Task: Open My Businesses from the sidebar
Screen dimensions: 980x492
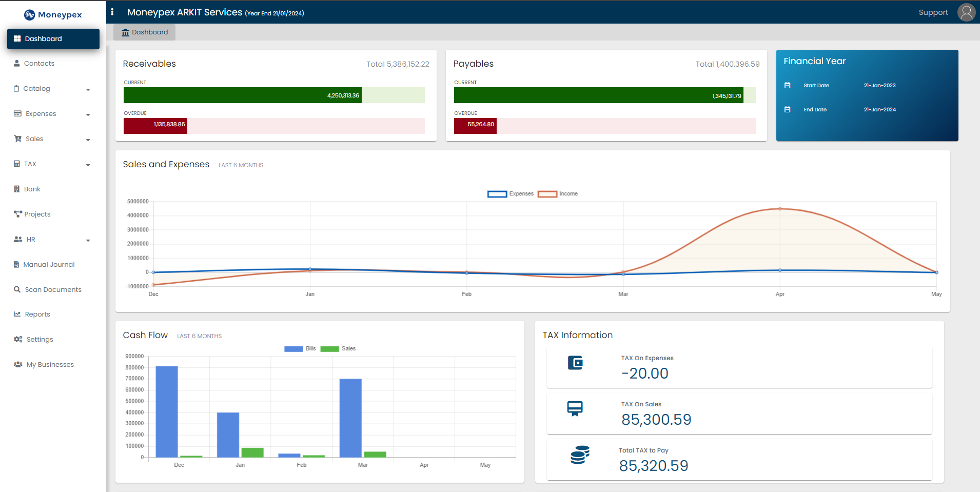Action: pyautogui.click(x=50, y=364)
